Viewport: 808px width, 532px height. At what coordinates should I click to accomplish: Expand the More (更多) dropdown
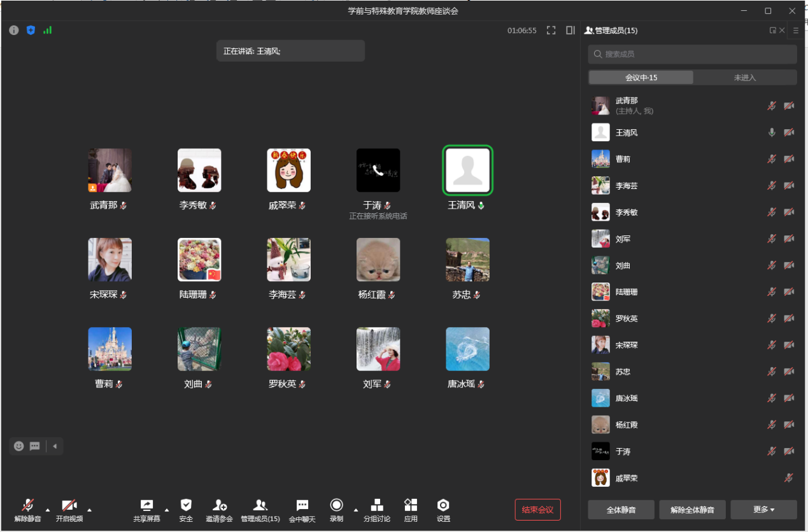pos(763,510)
